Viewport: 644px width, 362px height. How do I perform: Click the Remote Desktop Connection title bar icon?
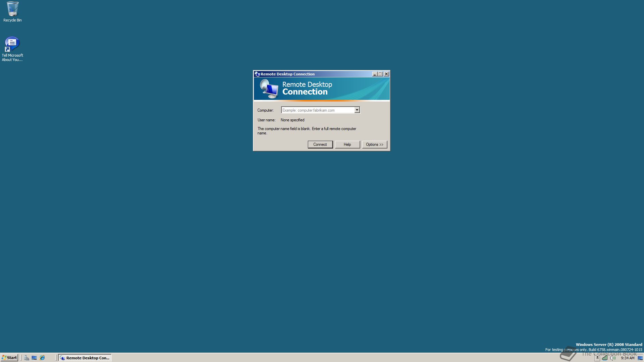click(257, 74)
